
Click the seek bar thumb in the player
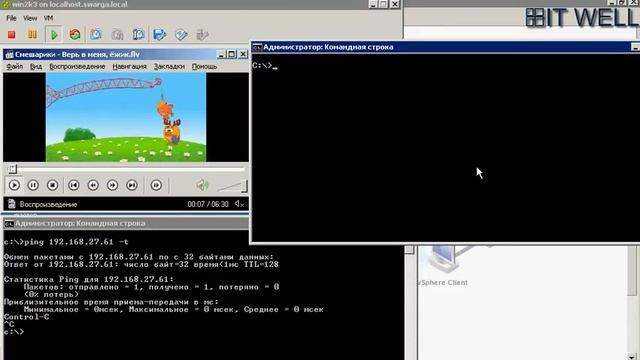(x=12, y=169)
